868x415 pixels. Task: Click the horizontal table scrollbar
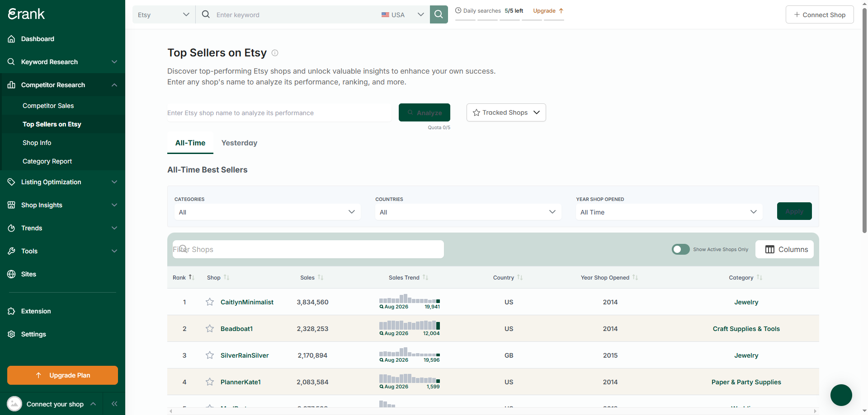493,411
